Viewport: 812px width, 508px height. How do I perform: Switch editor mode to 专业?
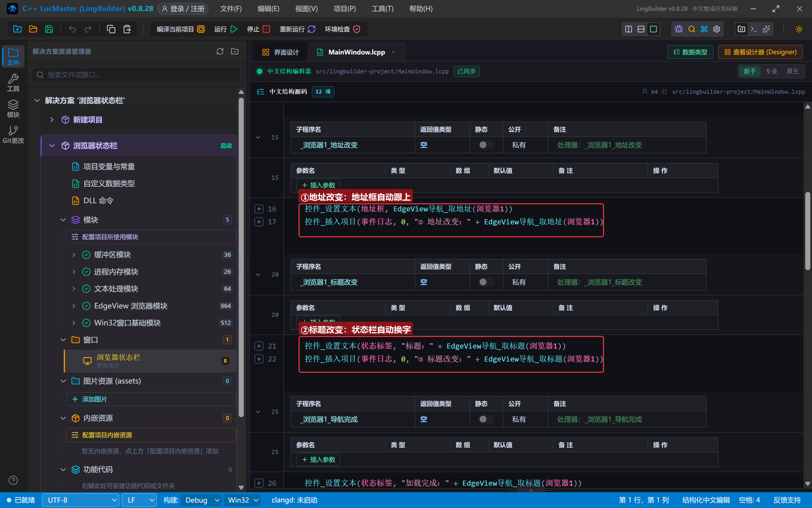click(x=771, y=71)
